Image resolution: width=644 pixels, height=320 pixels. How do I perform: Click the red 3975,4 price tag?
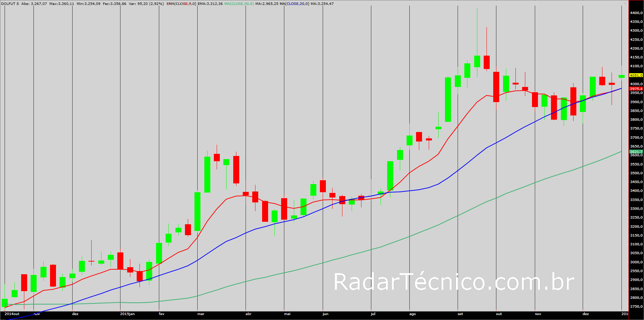click(x=636, y=89)
